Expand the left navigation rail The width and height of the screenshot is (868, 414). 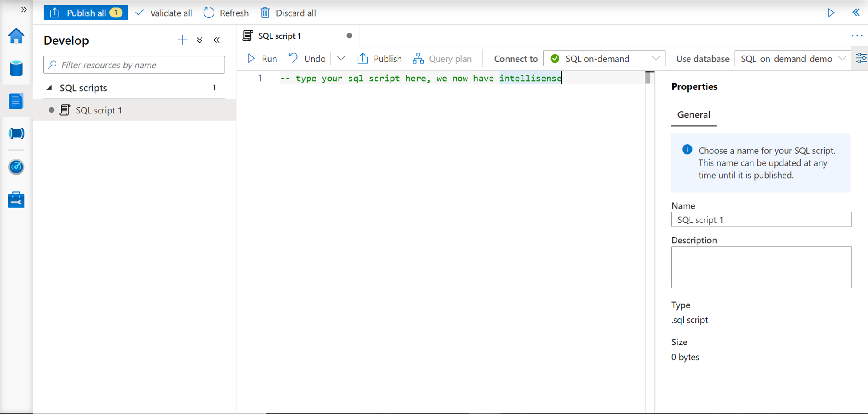click(24, 10)
